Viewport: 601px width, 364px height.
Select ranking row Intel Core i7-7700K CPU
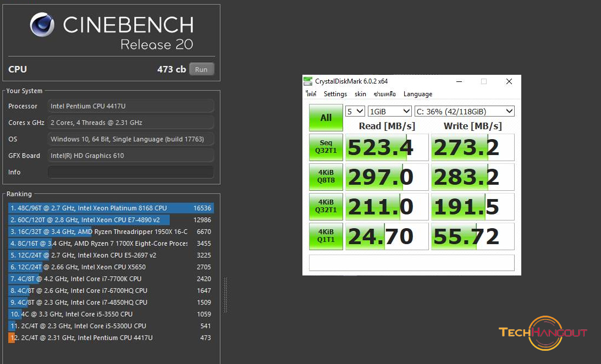111,279
